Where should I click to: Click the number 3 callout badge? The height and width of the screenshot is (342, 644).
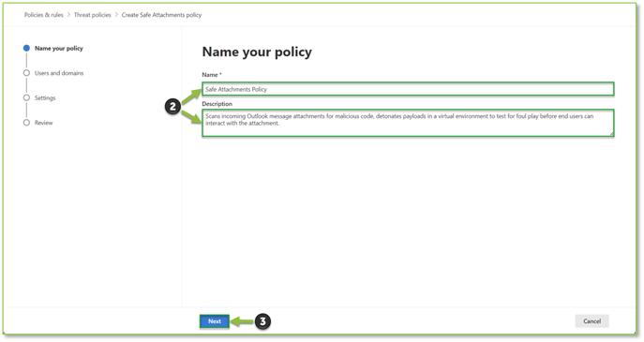pos(262,321)
